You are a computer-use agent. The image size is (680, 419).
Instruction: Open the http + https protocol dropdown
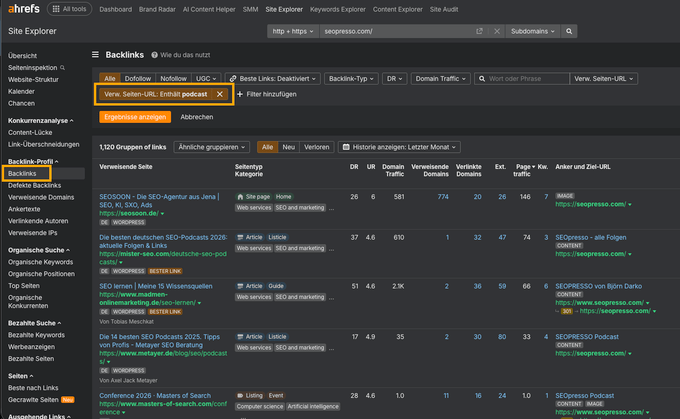click(x=293, y=31)
